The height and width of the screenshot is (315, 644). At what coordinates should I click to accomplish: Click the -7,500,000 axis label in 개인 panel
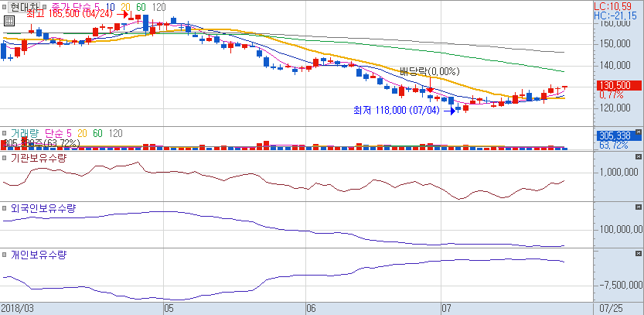pyautogui.click(x=619, y=285)
